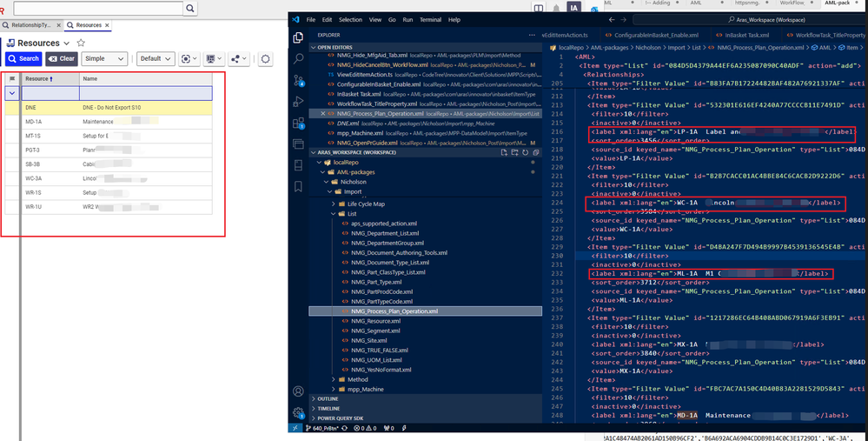Favorite Resources with the star icon
This screenshot has width=868, height=441.
pyautogui.click(x=81, y=43)
